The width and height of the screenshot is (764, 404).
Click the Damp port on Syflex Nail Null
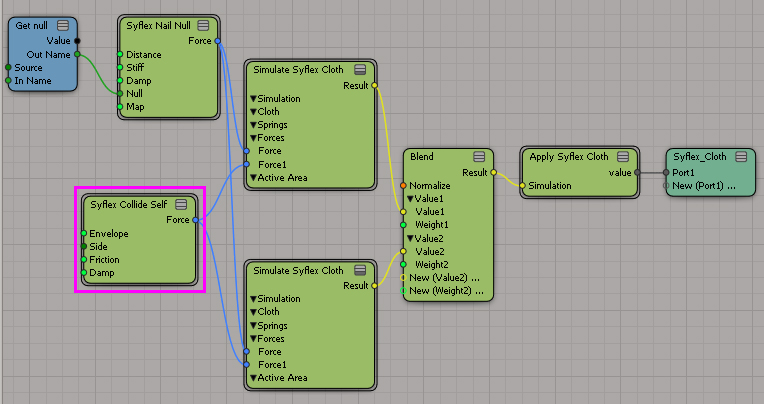click(x=120, y=80)
